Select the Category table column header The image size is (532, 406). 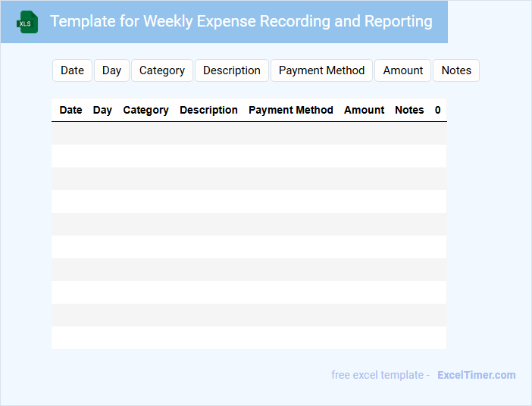[146, 110]
